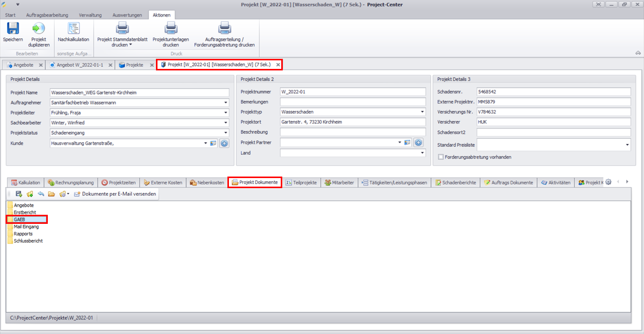This screenshot has height=334, width=644.
Task: Switch to the Kalkulation tab
Action: (26, 183)
